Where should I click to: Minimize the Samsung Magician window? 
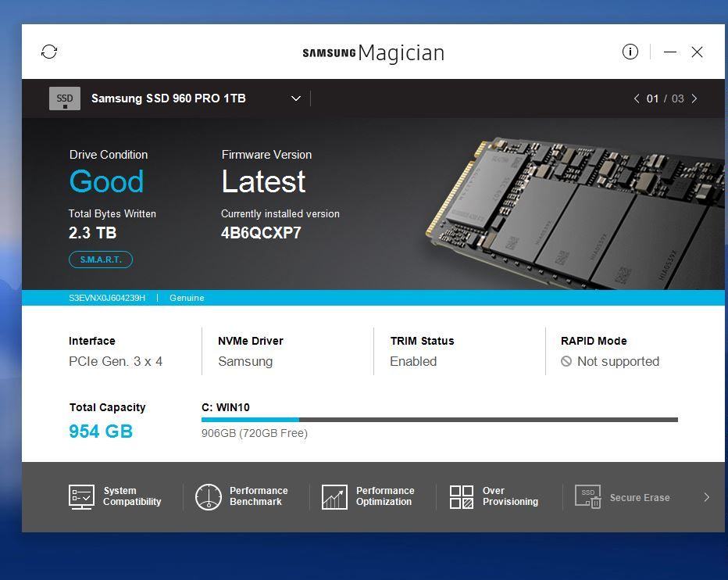point(670,52)
